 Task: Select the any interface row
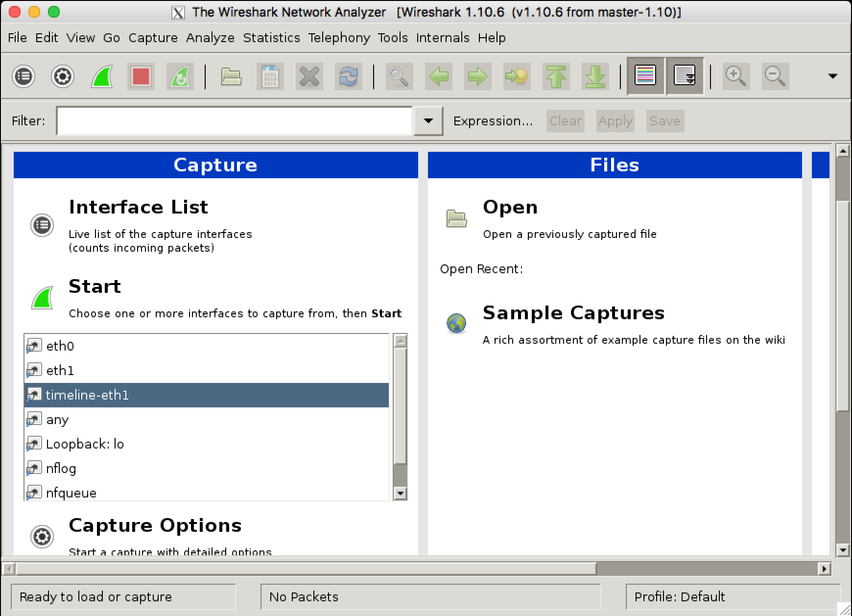pos(206,420)
